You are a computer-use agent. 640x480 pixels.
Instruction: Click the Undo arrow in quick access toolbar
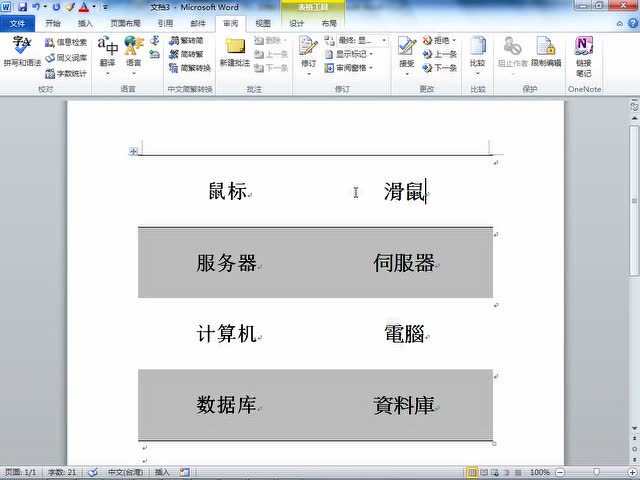[x=36, y=7]
